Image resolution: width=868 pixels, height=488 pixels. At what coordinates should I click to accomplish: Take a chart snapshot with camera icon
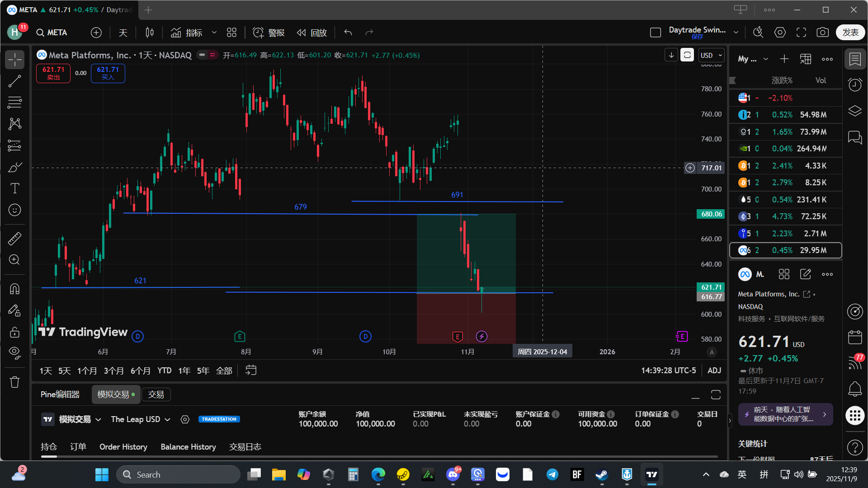822,33
